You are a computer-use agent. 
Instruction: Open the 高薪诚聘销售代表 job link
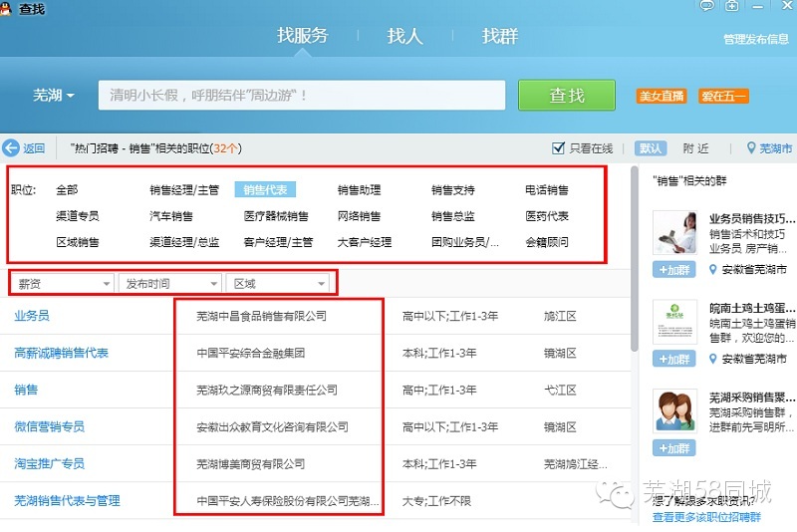62,353
